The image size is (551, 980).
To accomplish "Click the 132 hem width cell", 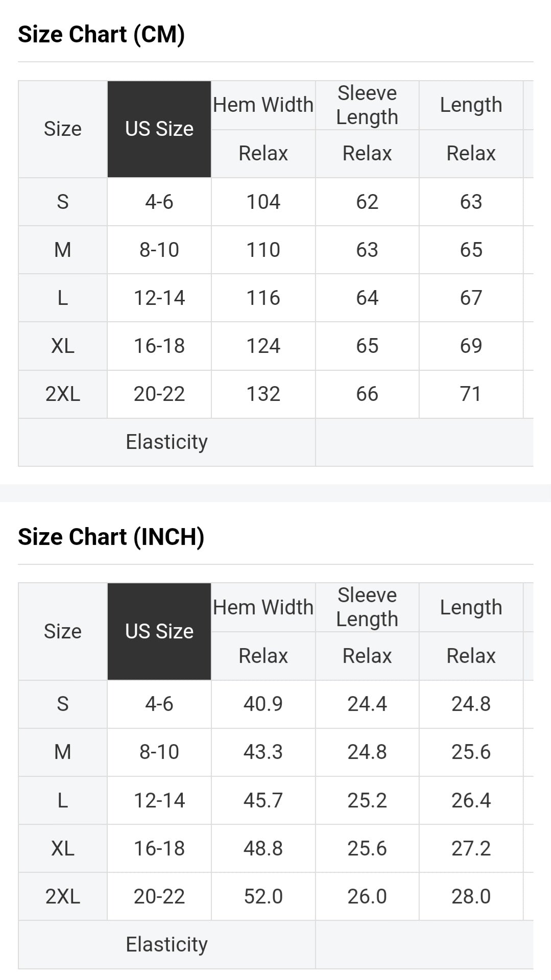I will pyautogui.click(x=263, y=394).
